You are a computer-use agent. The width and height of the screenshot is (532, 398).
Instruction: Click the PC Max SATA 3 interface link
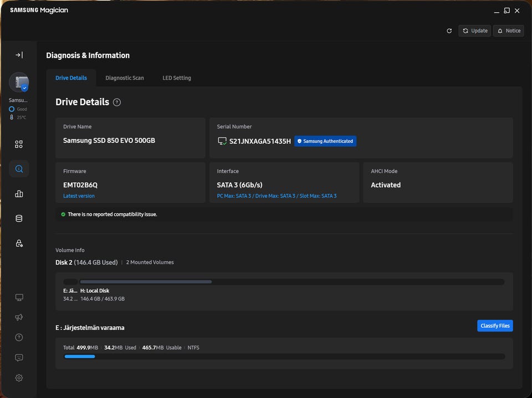(x=277, y=196)
